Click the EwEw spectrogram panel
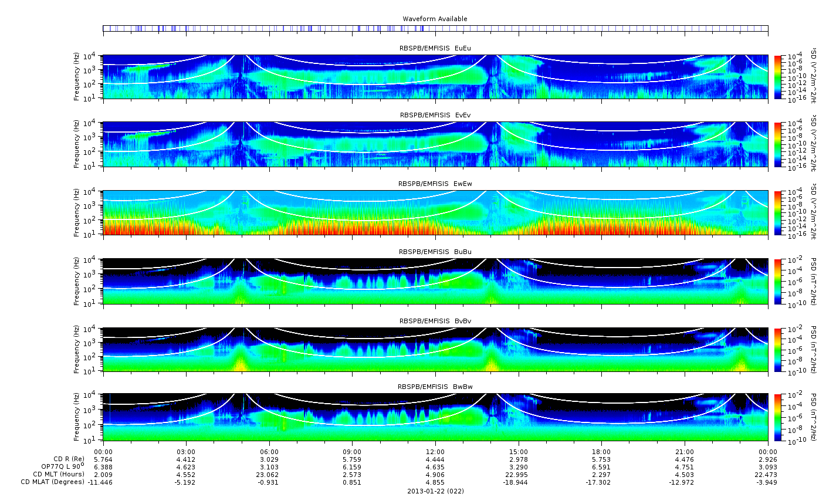The image size is (826, 504). [435, 212]
